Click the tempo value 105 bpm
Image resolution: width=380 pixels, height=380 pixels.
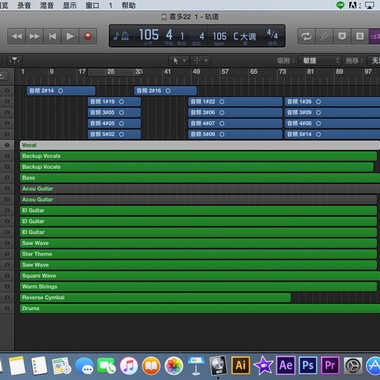219,36
